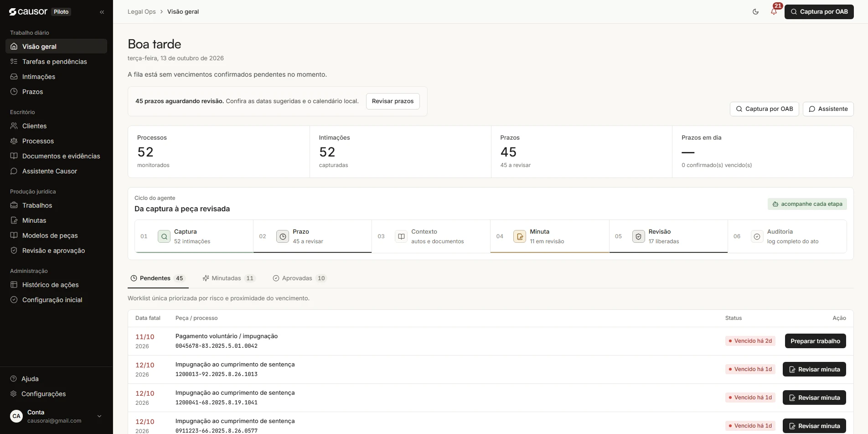Open Assistente Causor chat icon
Viewport: 868px width, 434px height.
click(x=14, y=171)
